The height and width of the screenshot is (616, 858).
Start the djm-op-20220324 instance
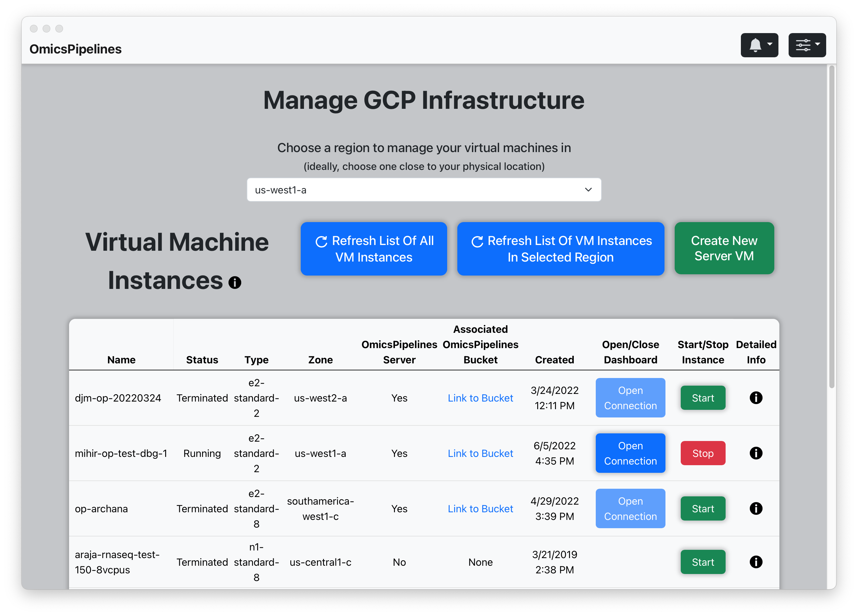point(702,397)
